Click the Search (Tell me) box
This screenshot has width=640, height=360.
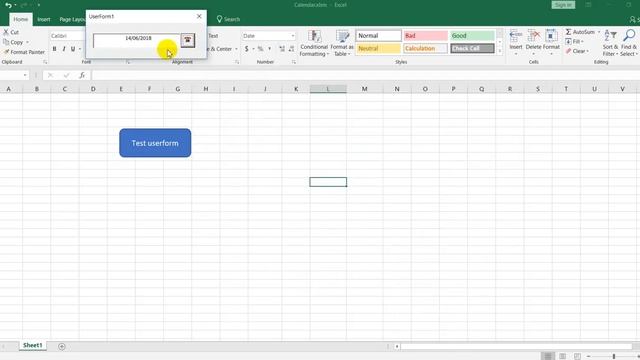(228, 19)
